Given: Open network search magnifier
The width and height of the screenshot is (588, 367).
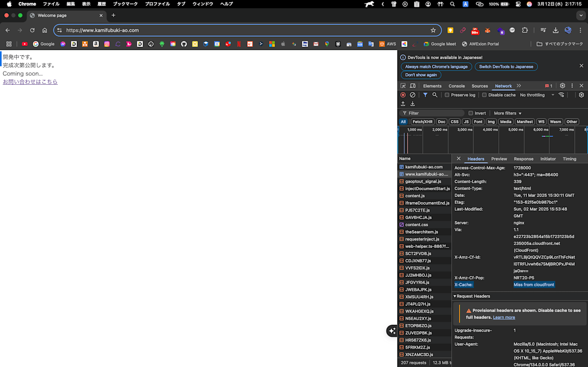Looking at the screenshot, I should pos(435,95).
